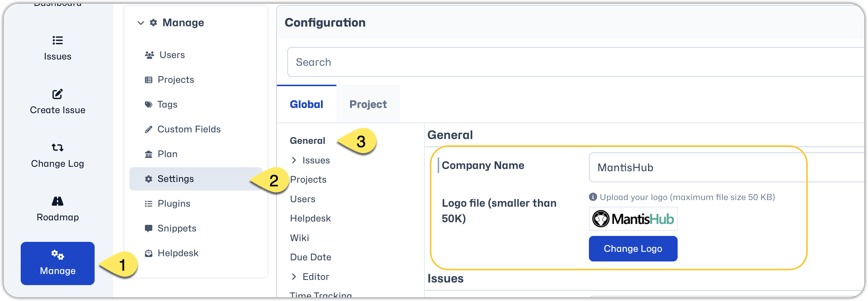Open Snippets in the Manage menu

pyautogui.click(x=177, y=229)
